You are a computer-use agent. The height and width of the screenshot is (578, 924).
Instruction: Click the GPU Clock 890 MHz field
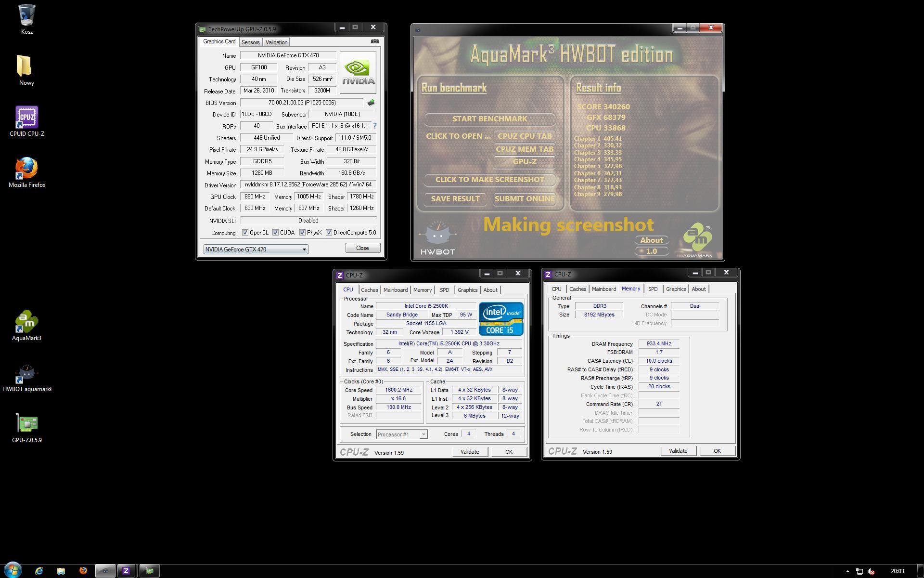click(x=255, y=197)
